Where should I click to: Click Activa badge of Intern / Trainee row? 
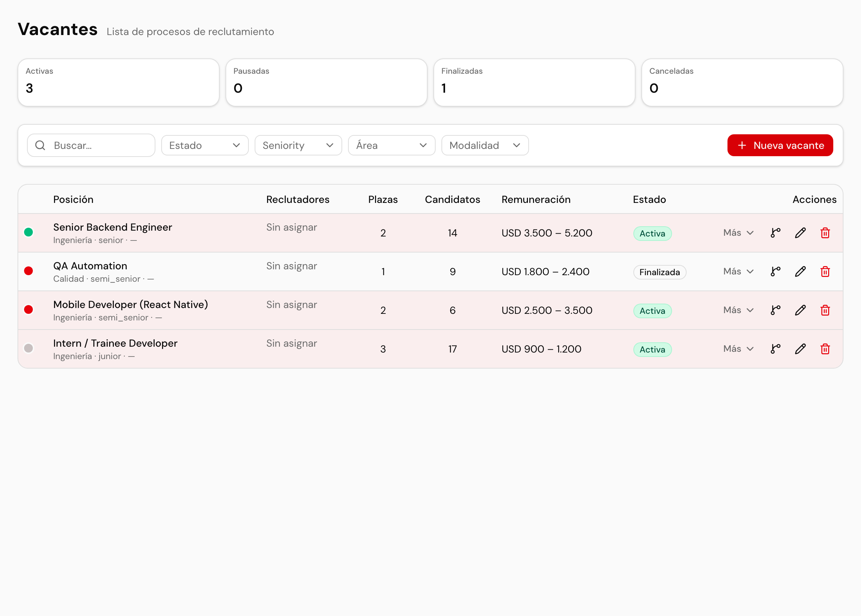[x=652, y=350]
